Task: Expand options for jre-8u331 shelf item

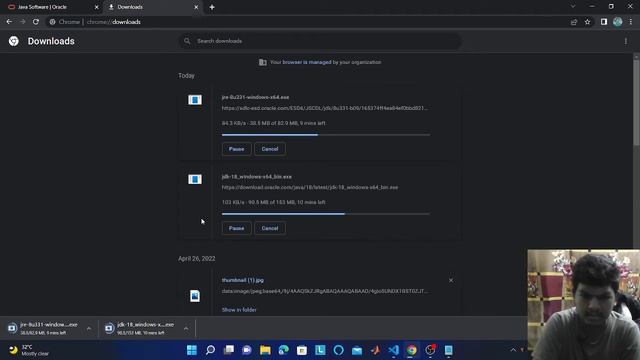Action: (x=89, y=328)
